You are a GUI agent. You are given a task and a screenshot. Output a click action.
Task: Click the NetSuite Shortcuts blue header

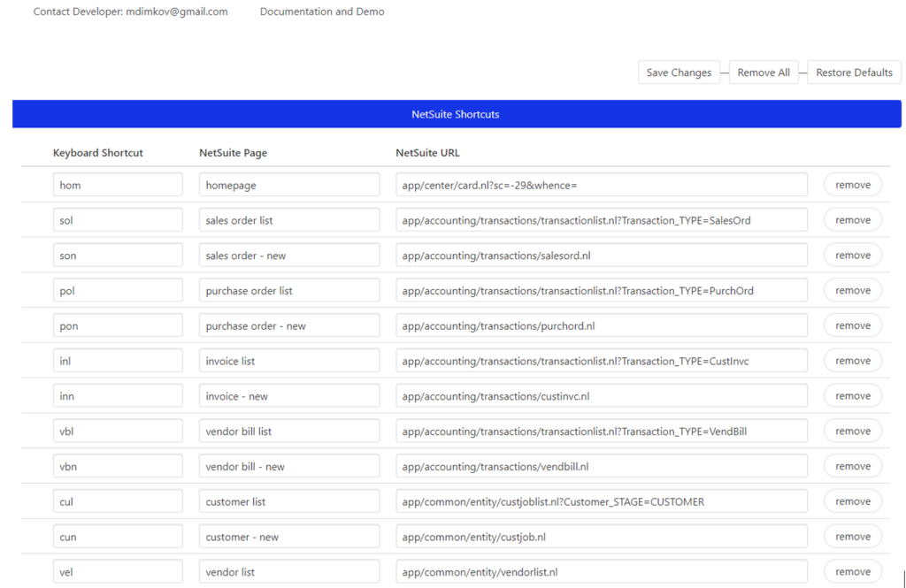coord(457,114)
